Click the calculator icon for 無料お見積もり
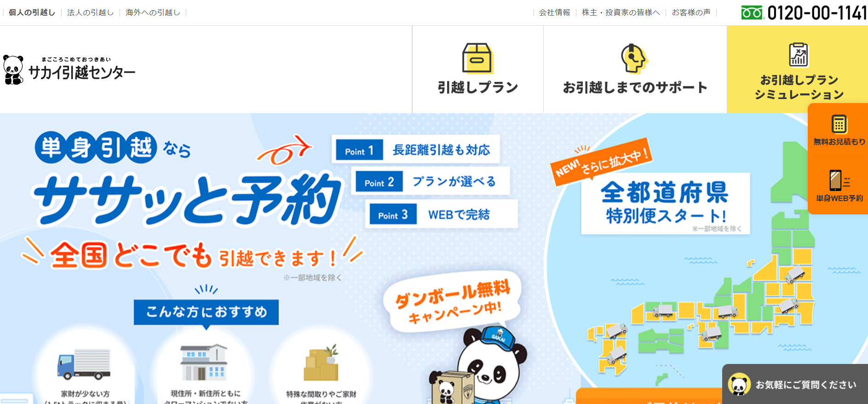This screenshot has height=404, width=868. (x=839, y=124)
